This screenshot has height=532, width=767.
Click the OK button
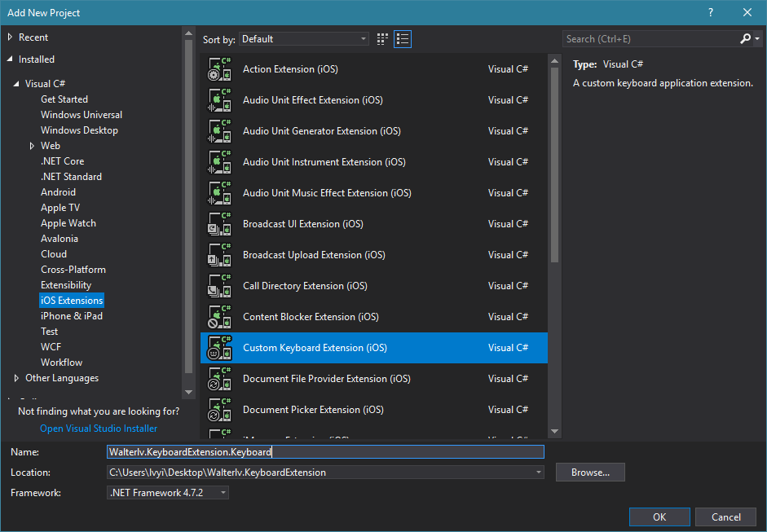(659, 517)
